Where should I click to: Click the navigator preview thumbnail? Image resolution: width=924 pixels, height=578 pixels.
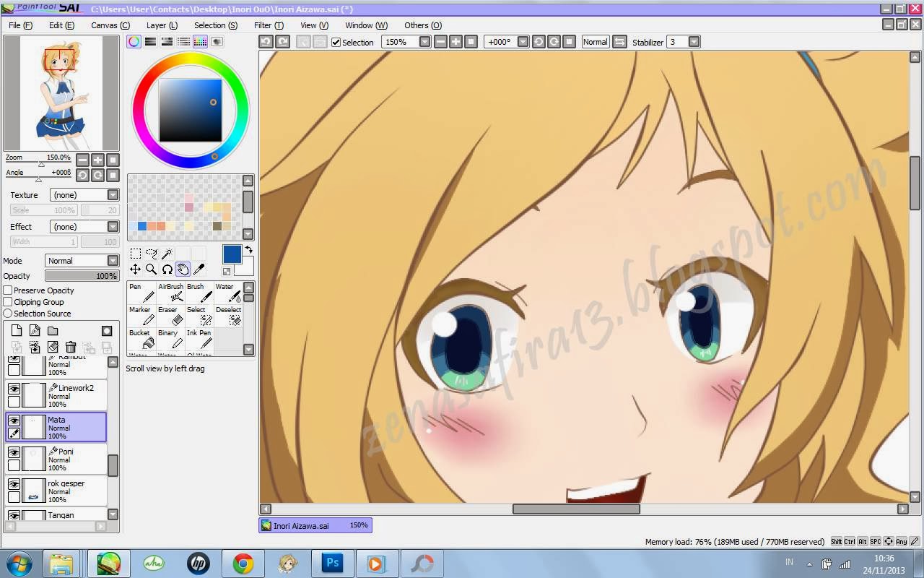tap(61, 92)
